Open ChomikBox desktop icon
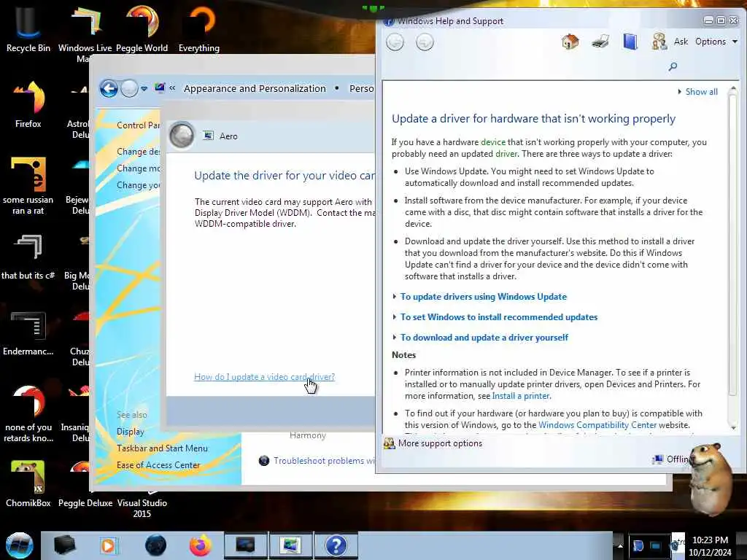747x560 pixels. (28, 484)
